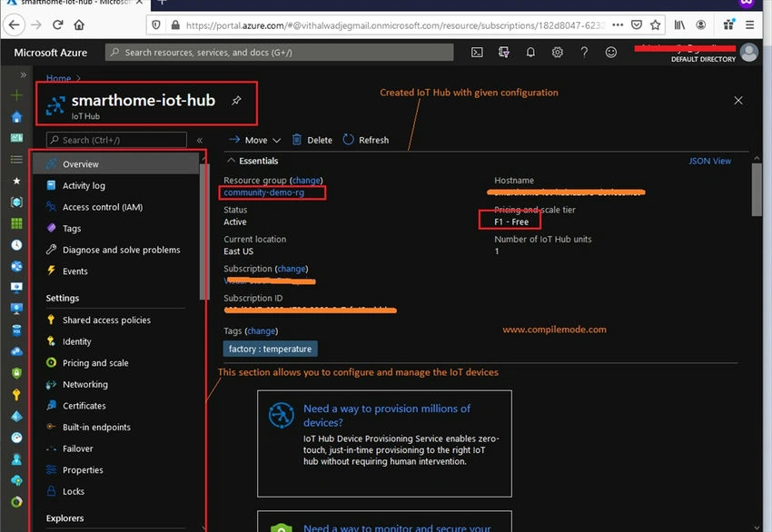772x532 pixels.
Task: Open Diagnose and solve problems
Action: coord(121,250)
